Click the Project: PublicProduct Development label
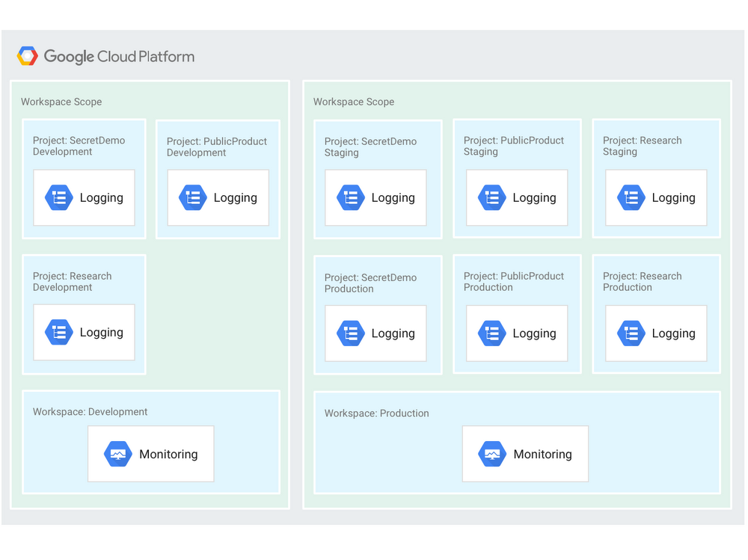This screenshot has height=560, width=748. coord(217,147)
